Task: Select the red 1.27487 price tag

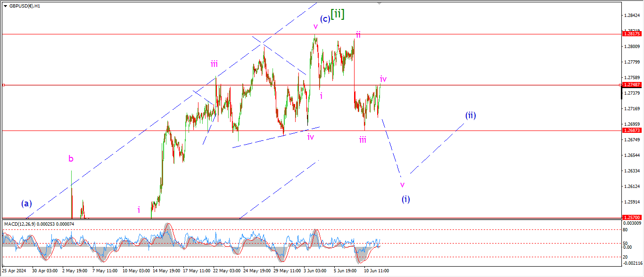Action: coord(631,85)
